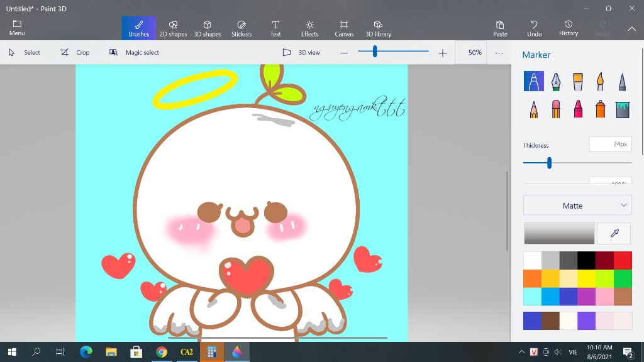This screenshot has width=644, height=362.
Task: Open taskbar search magnifier
Action: 36,352
